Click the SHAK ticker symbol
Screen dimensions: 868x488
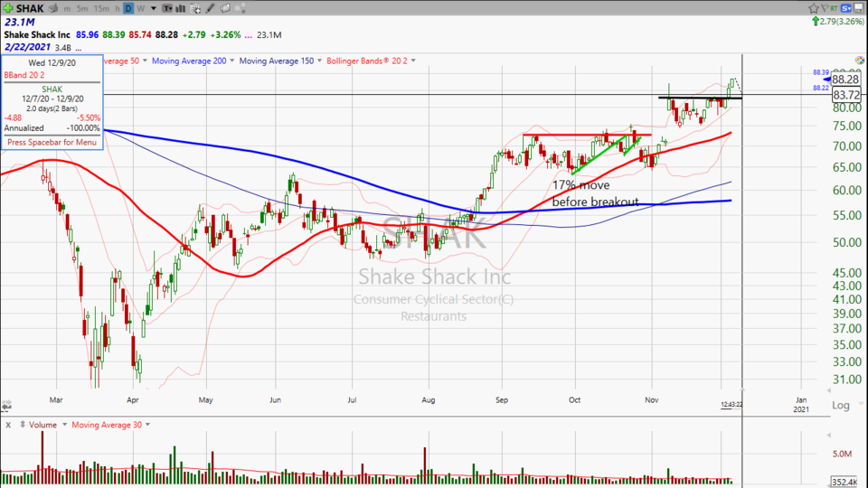tap(30, 8)
